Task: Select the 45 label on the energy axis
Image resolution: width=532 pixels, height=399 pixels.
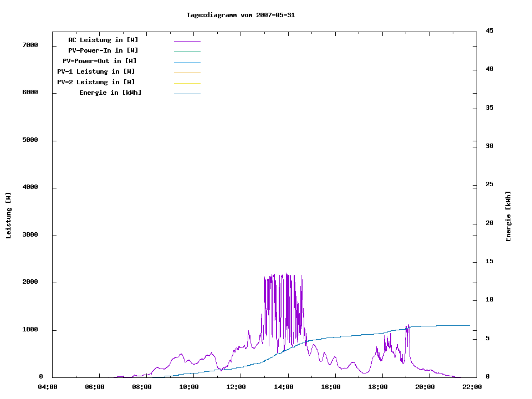Action: click(x=489, y=30)
